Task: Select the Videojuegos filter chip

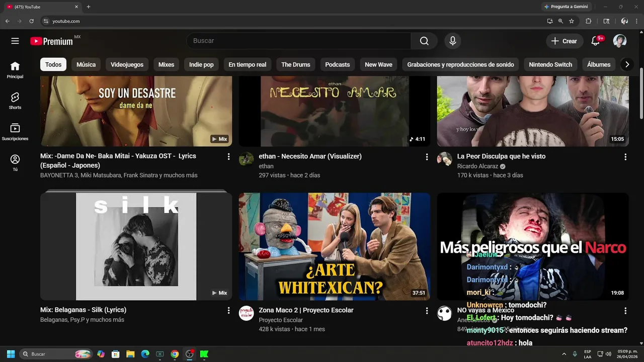Action: tap(127, 64)
